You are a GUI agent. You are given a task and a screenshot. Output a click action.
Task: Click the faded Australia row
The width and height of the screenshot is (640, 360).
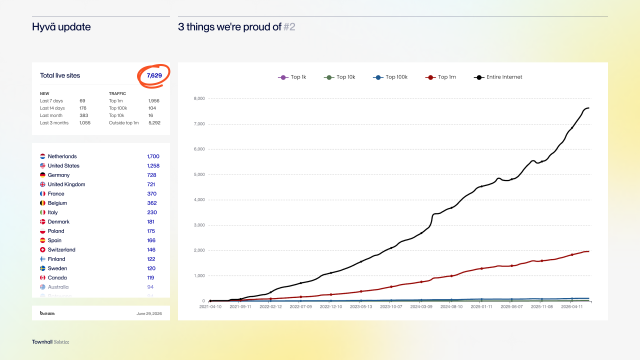pyautogui.click(x=100, y=287)
